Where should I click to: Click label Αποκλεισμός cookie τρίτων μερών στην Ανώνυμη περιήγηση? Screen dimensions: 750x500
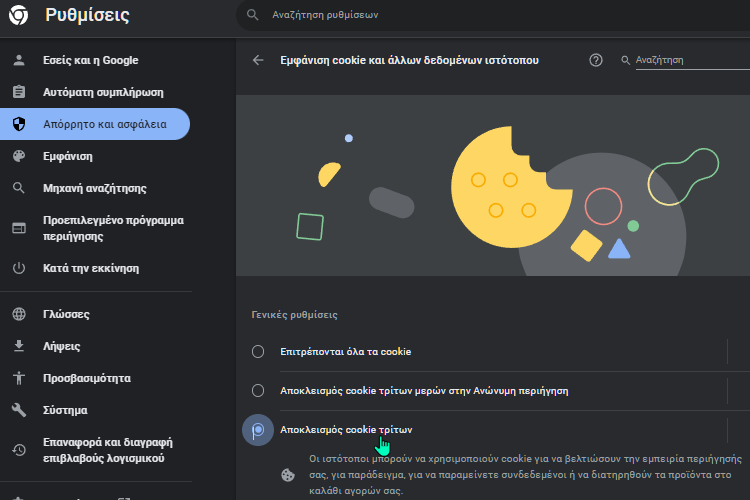tap(424, 391)
